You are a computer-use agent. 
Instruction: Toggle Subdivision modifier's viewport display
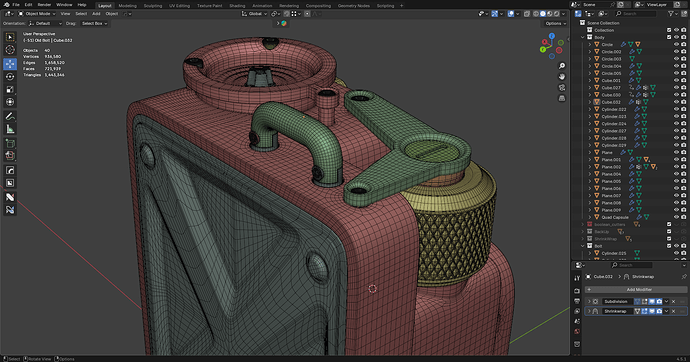(652, 301)
